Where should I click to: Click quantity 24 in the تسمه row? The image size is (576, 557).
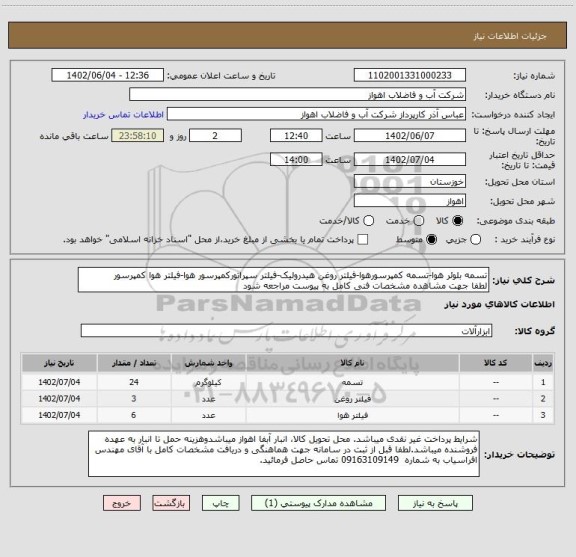134,382
